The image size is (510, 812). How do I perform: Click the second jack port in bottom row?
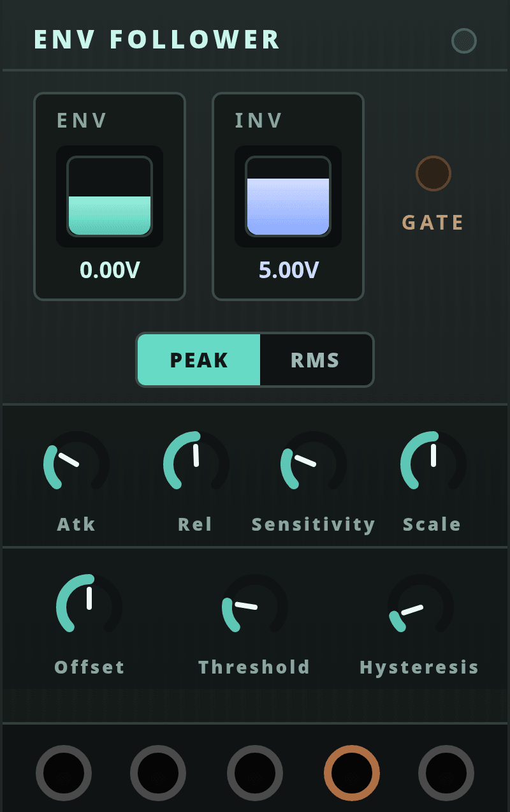tap(158, 773)
